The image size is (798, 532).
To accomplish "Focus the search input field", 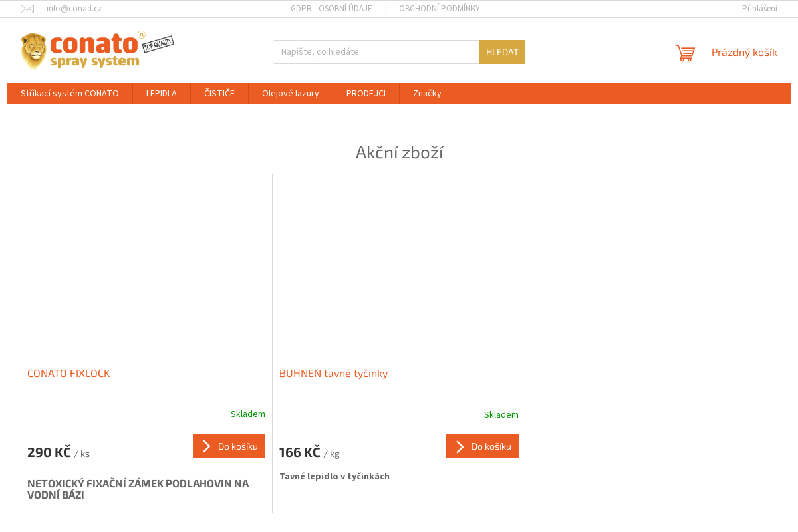I will [x=376, y=52].
